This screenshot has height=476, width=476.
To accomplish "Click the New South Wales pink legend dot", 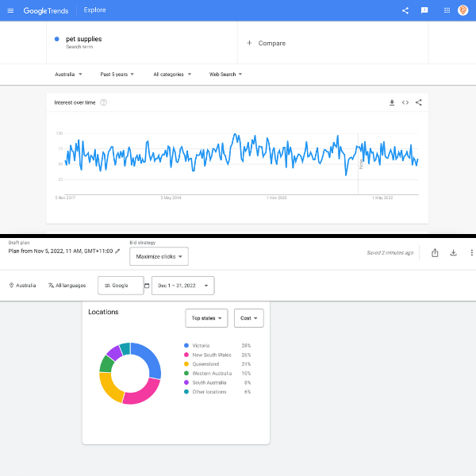I will pos(186,355).
